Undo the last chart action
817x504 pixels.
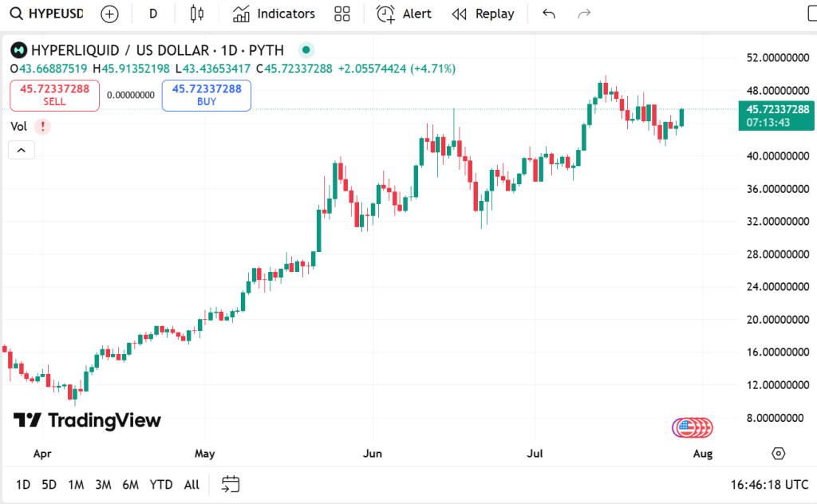coord(549,14)
